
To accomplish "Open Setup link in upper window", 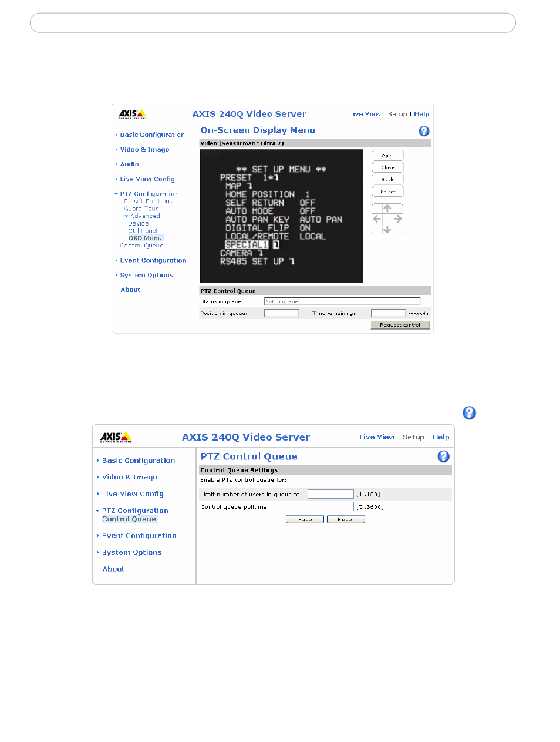I will (397, 114).
